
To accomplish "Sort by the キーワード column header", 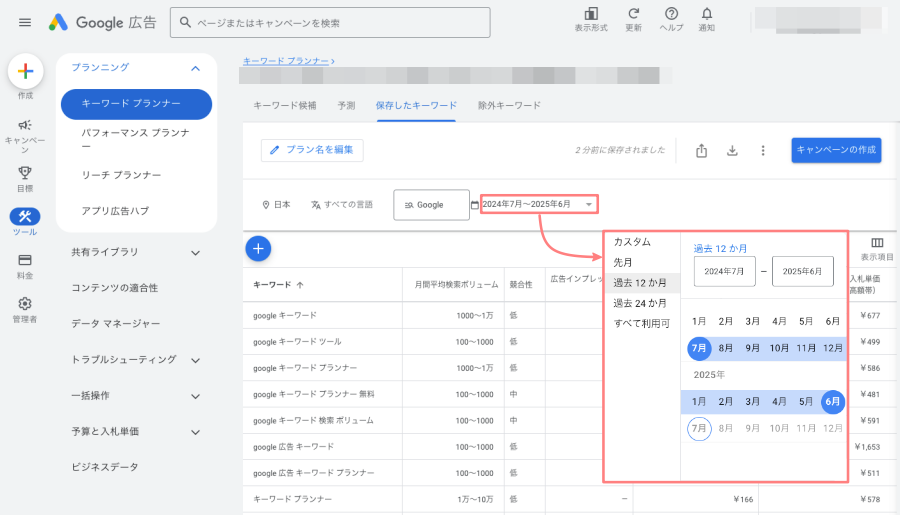I will [278, 285].
